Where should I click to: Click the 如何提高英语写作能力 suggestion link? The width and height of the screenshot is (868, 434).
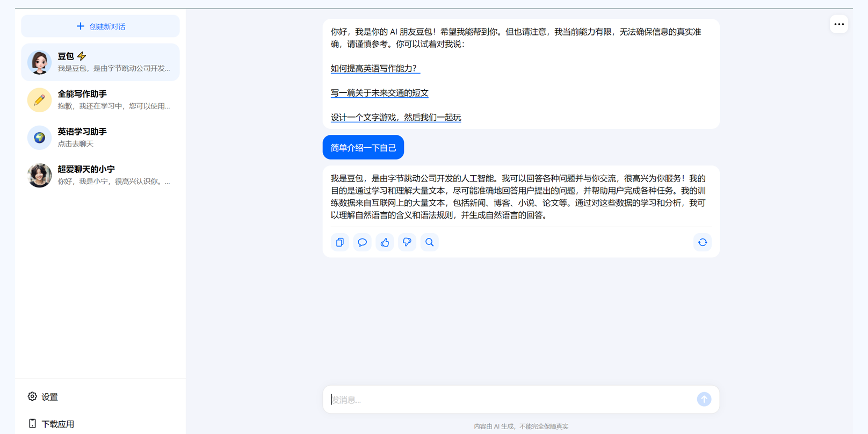tap(375, 68)
